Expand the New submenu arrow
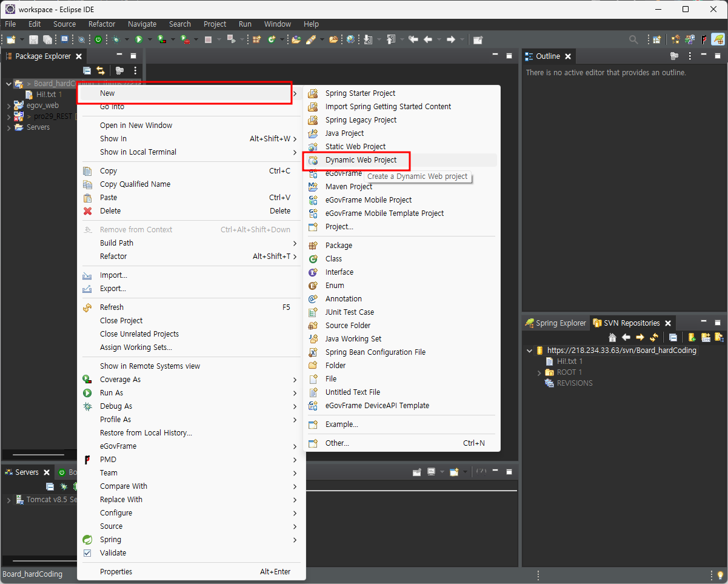Screen dimensions: 728x584 click(295, 93)
